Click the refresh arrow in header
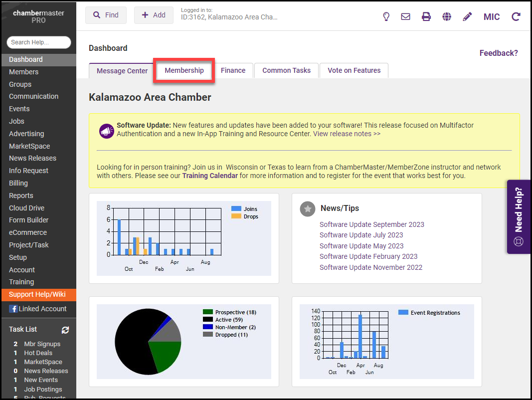532x400 pixels. click(516, 16)
